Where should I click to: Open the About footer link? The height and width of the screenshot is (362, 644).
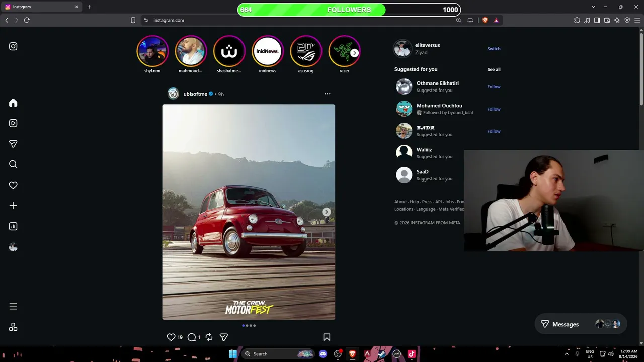400,202
